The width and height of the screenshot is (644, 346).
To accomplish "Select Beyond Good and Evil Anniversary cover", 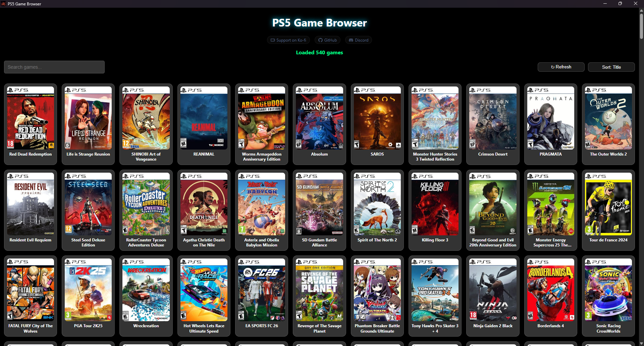I will coord(493,204).
